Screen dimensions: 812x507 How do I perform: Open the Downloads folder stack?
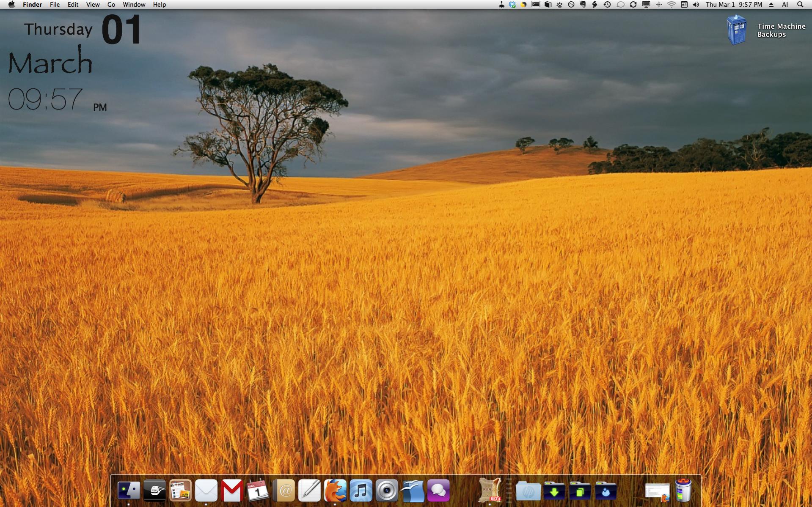tap(554, 491)
